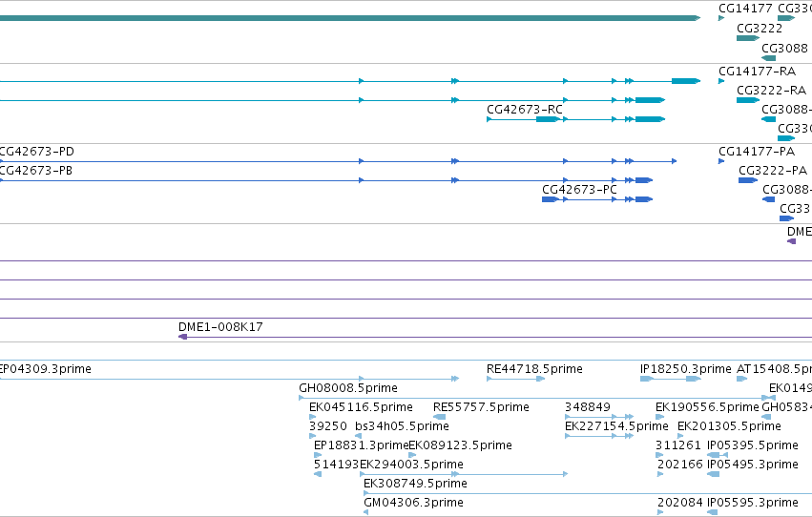Image resolution: width=812 pixels, height=517 pixels.
Task: Open the CG42673-PC protein label
Action: click(x=579, y=190)
